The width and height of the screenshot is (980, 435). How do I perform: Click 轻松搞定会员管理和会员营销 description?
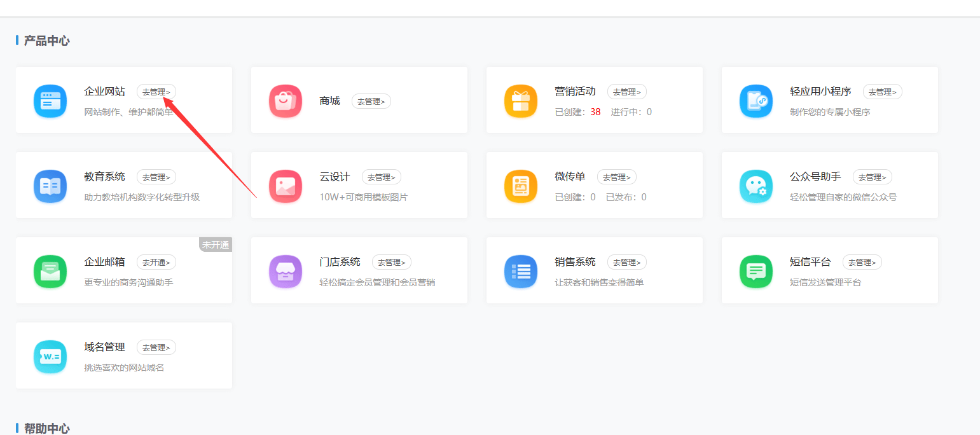tap(377, 282)
